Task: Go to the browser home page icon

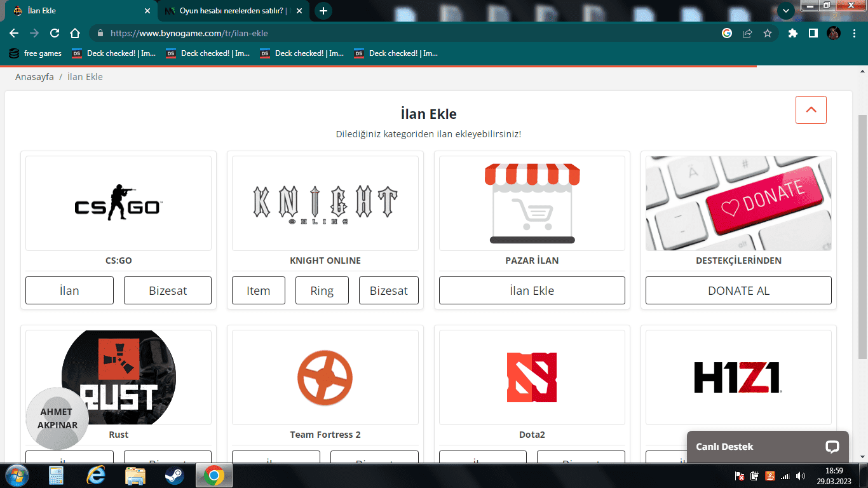Action: pos(75,33)
